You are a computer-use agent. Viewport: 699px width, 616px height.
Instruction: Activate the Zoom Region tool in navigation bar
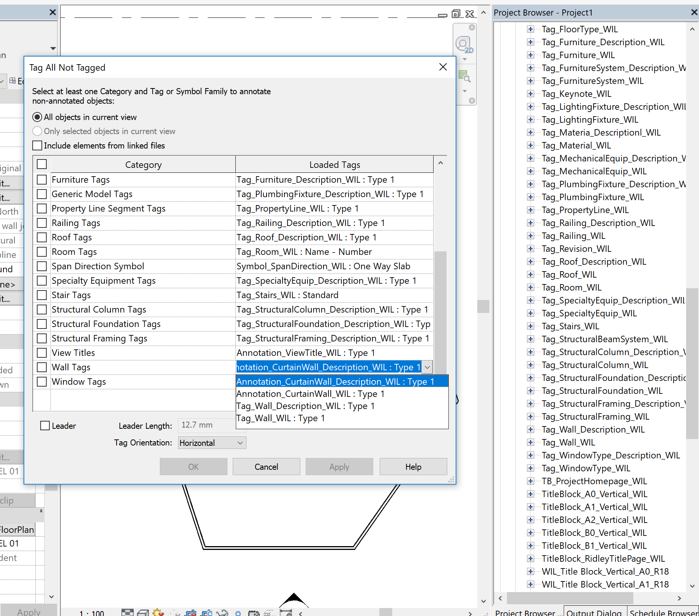[464, 76]
